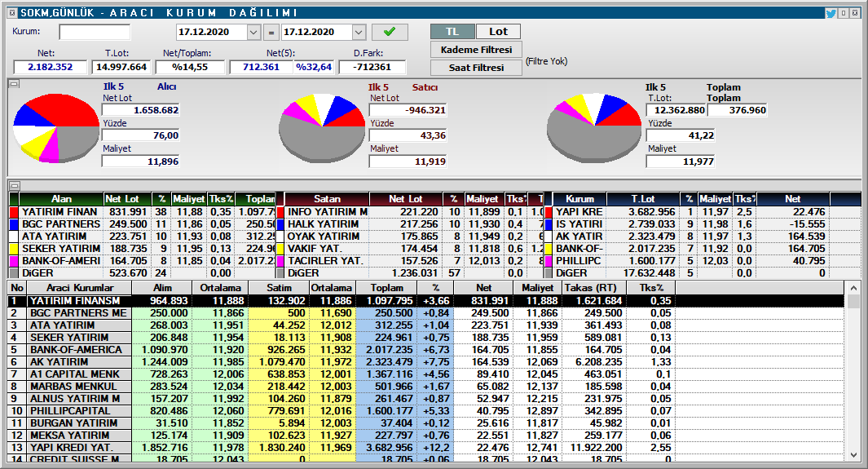Click the red swatch beside YATIRIM FINAN
The height and width of the screenshot is (469, 868).
(x=14, y=212)
